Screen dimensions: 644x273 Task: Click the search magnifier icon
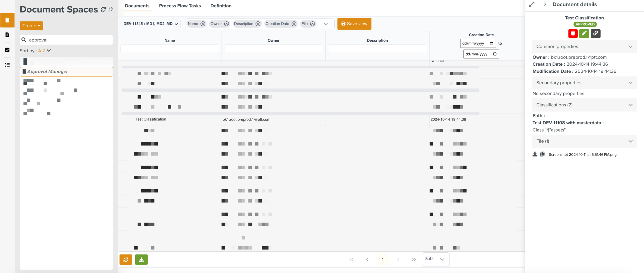click(24, 40)
